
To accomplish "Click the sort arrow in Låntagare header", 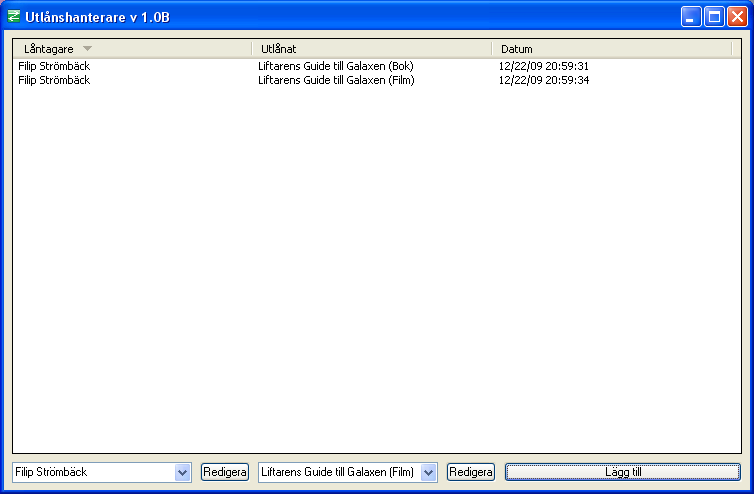I will 87,48.
